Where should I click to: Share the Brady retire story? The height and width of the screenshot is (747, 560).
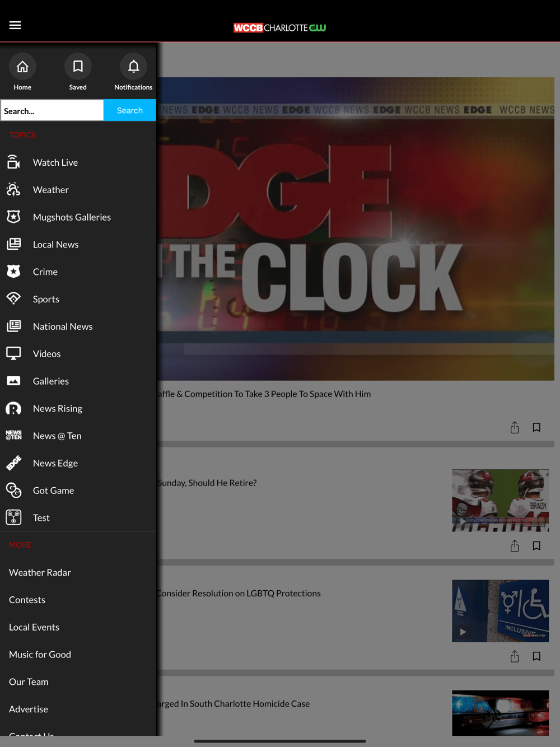pos(515,546)
